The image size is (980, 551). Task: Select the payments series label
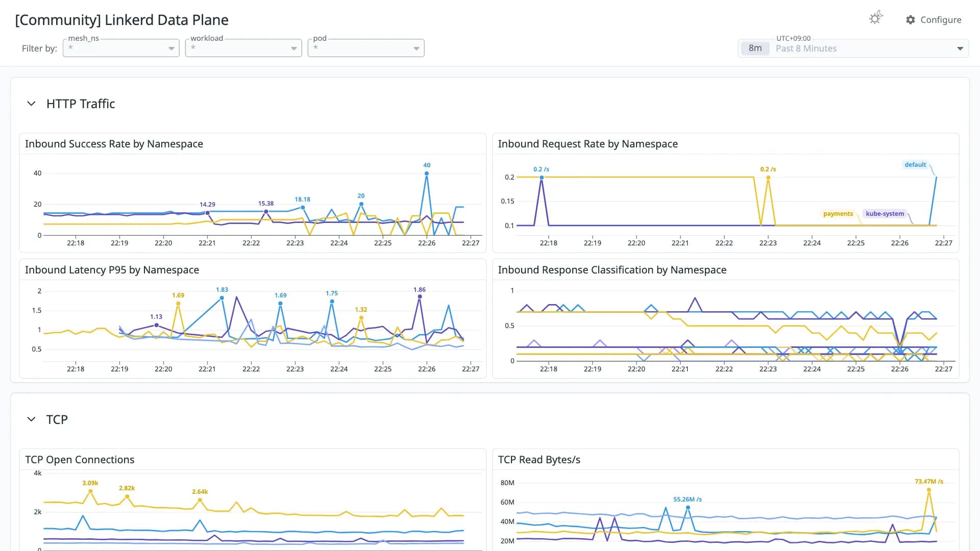(838, 214)
